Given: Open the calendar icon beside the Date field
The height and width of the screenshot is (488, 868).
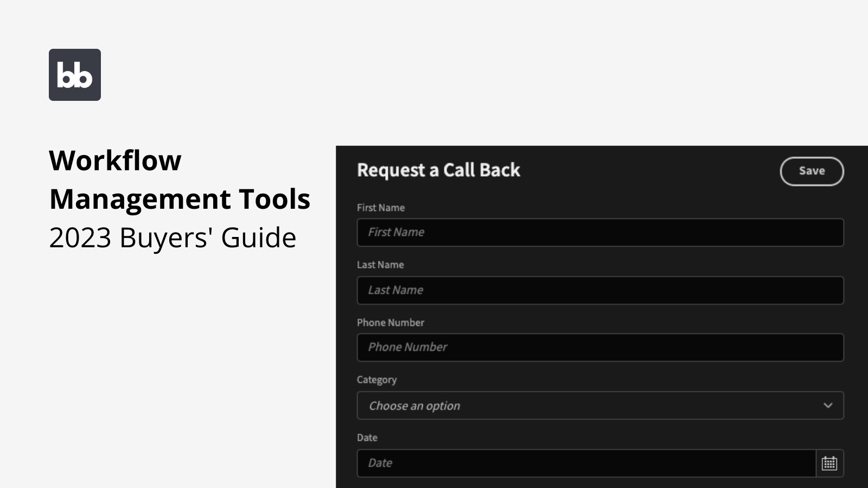Looking at the screenshot, I should (x=829, y=463).
